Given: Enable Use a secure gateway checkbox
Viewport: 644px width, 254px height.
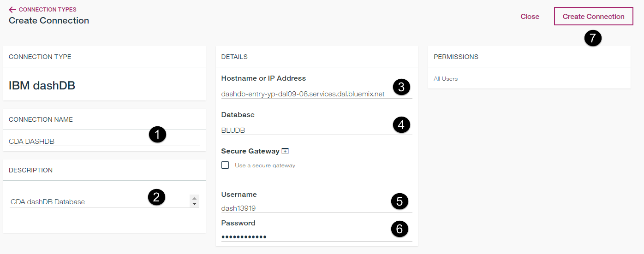Looking at the screenshot, I should pyautogui.click(x=225, y=165).
